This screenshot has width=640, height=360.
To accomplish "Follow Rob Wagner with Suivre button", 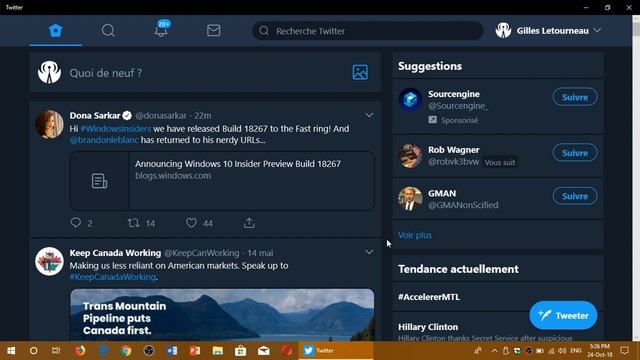I will tap(575, 153).
